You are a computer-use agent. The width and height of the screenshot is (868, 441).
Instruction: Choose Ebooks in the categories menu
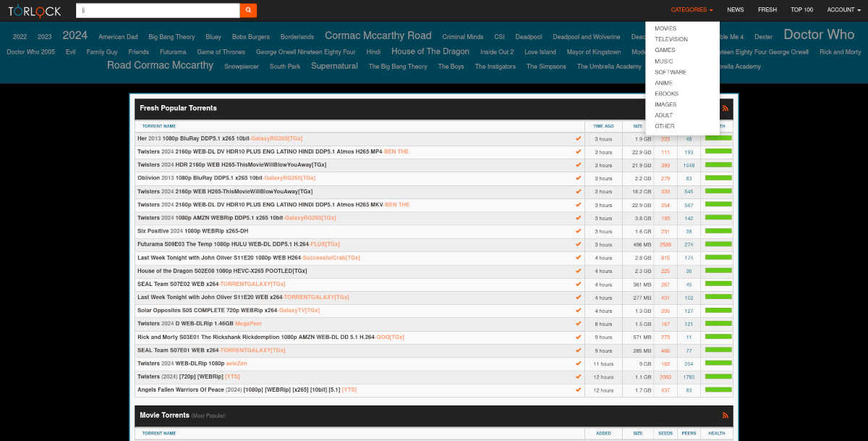pos(666,93)
